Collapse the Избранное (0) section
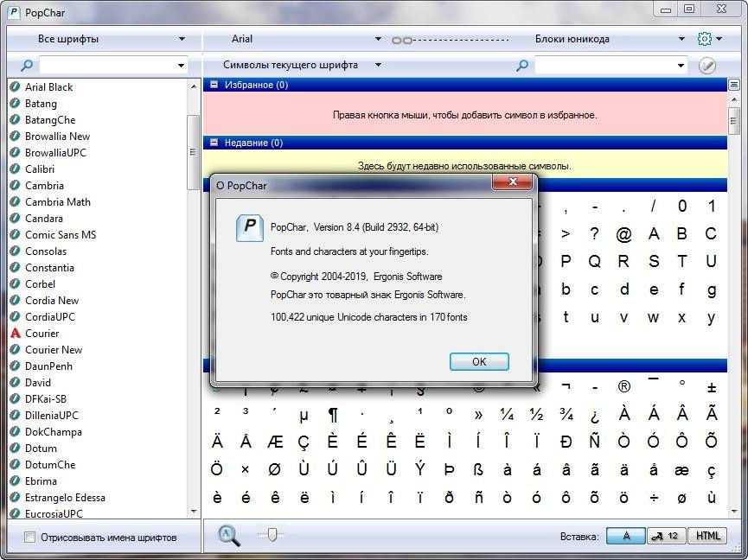 (x=214, y=85)
